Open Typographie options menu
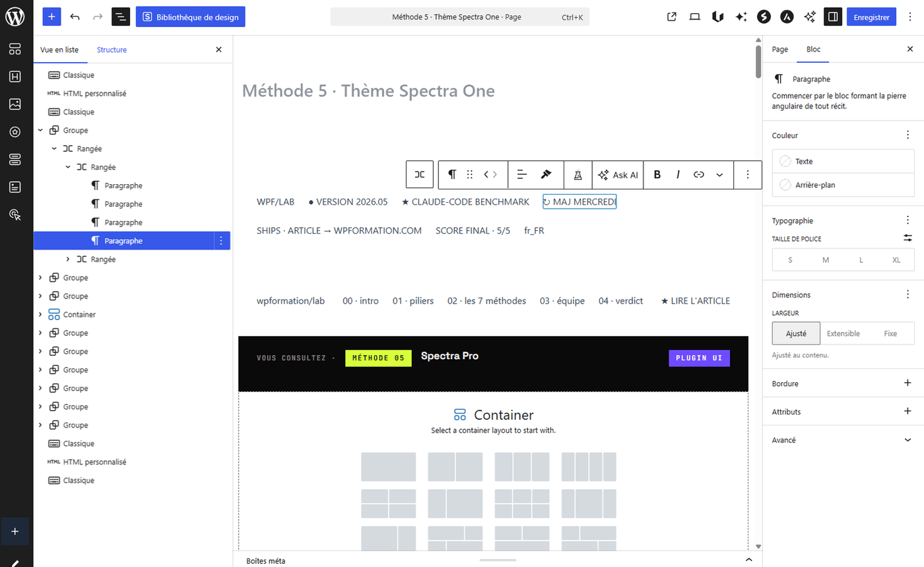The height and width of the screenshot is (567, 924). (x=907, y=220)
